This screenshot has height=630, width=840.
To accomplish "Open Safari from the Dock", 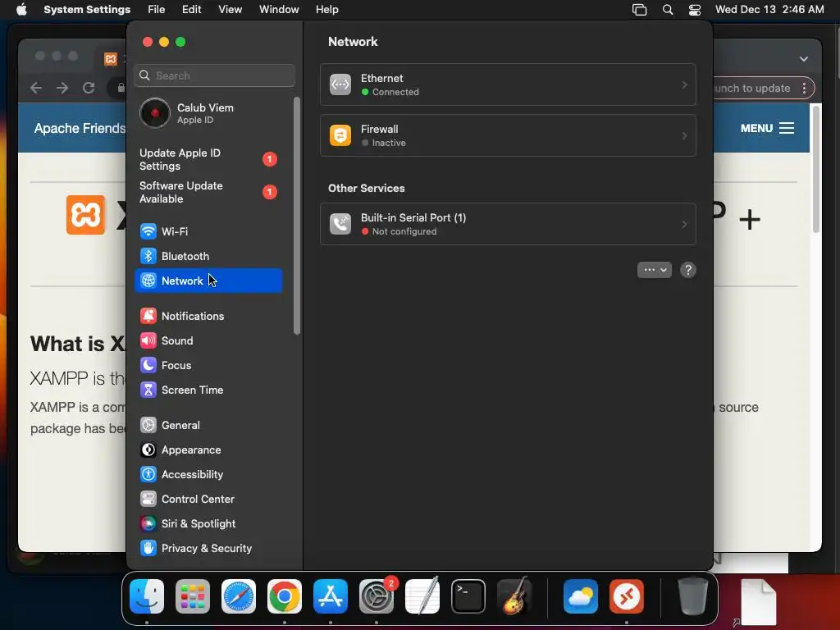I will 239,596.
